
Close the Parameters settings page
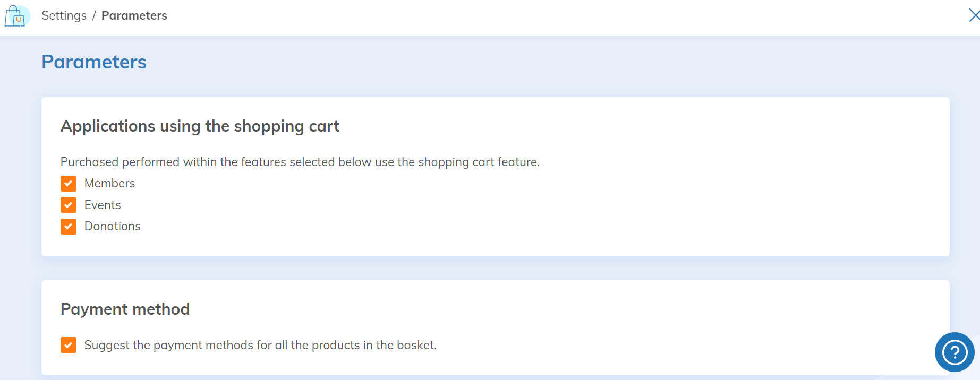(x=974, y=15)
